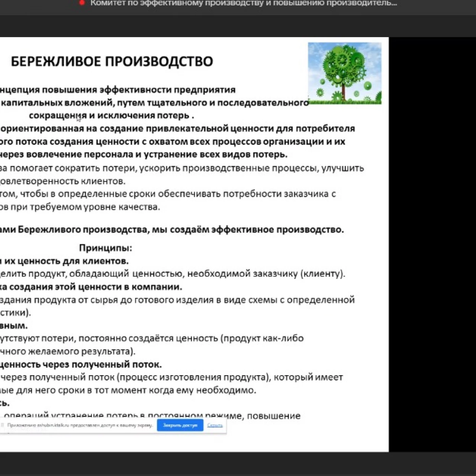Click the meeting title "Комитет по эффективному производству"
This screenshot has width=476, height=476.
[x=244, y=3]
